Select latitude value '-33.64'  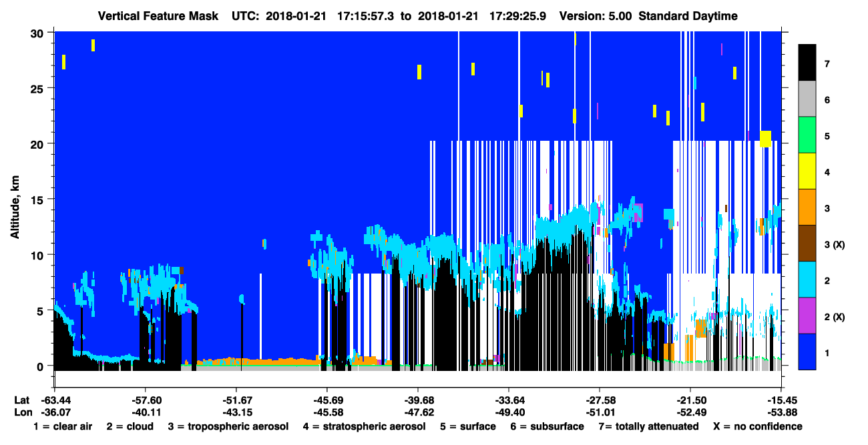pos(509,400)
